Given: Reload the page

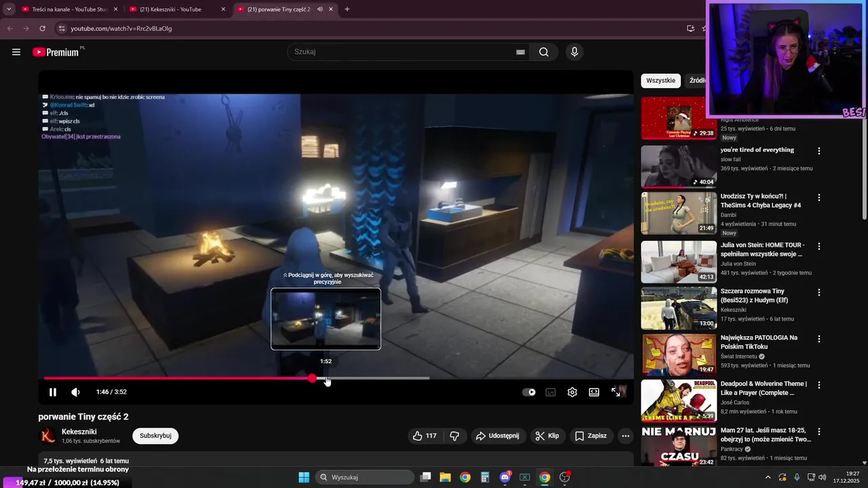Looking at the screenshot, I should click(x=42, y=28).
